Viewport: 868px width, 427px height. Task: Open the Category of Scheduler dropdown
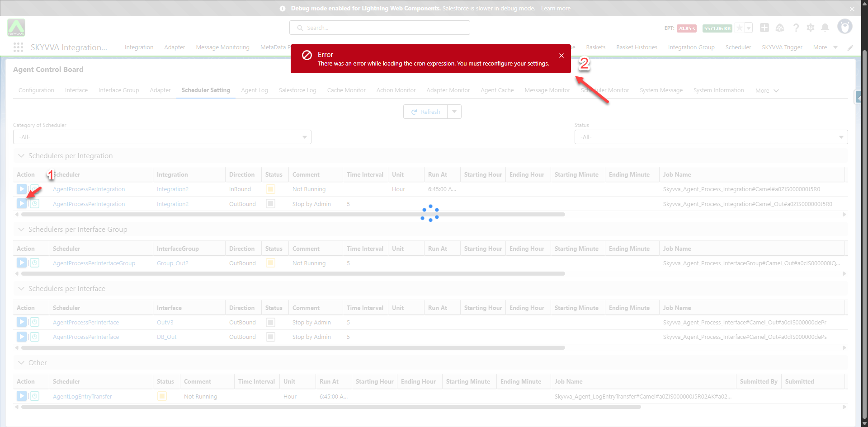[162, 137]
